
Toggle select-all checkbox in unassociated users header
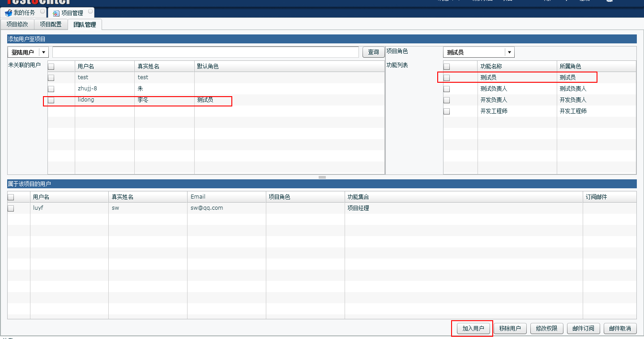pyautogui.click(x=51, y=67)
